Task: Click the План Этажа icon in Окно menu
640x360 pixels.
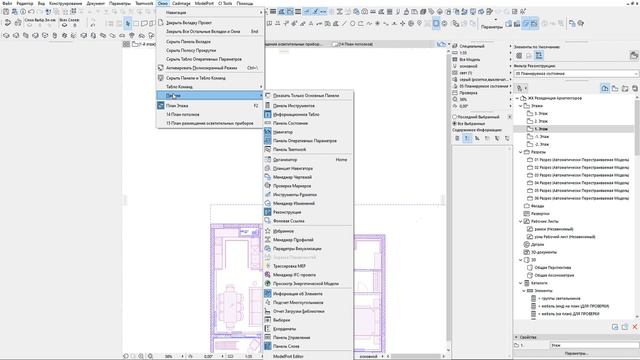Action: pyautogui.click(x=160, y=105)
